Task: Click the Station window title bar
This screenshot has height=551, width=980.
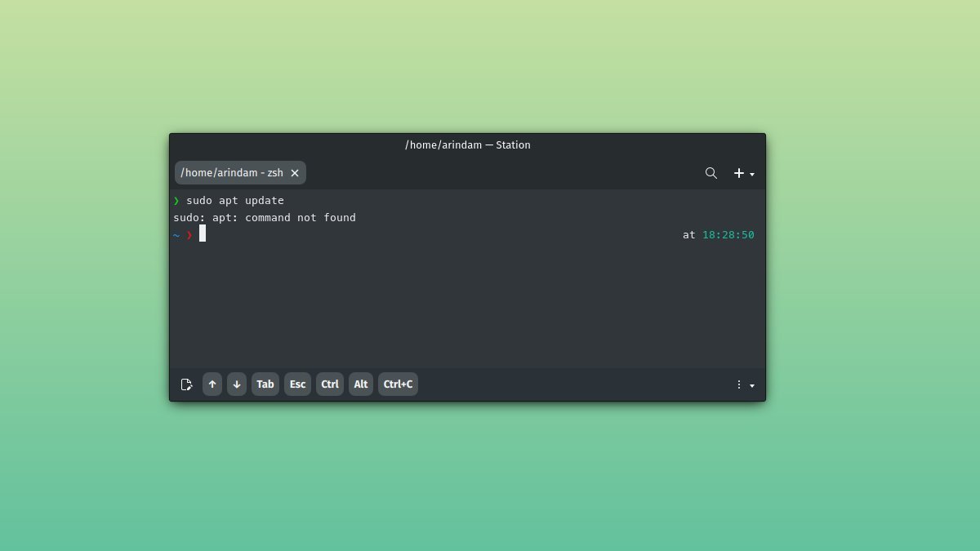Action: [467, 144]
